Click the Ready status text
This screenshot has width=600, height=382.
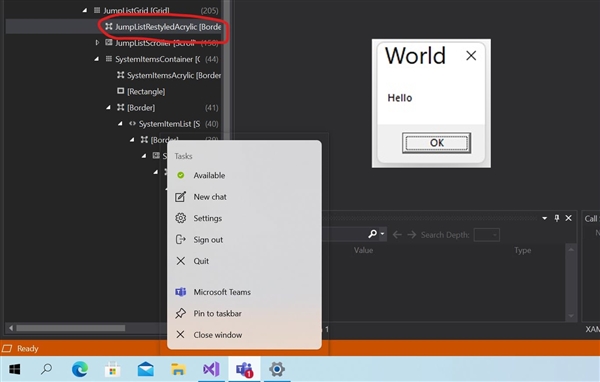click(28, 348)
